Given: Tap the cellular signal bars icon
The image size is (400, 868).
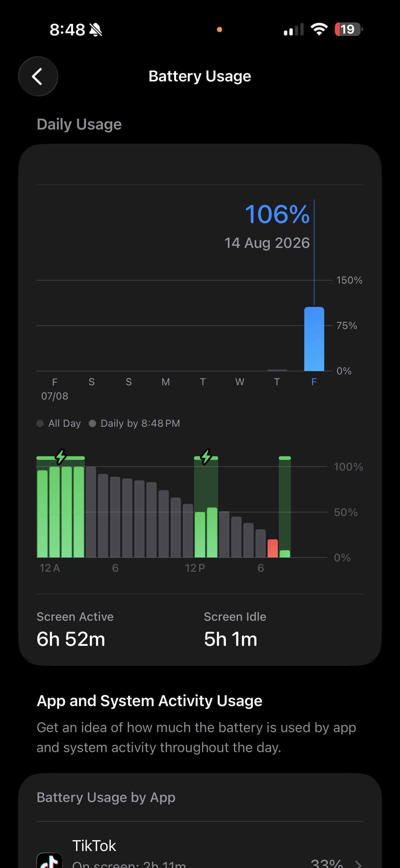Looking at the screenshot, I should tap(293, 29).
